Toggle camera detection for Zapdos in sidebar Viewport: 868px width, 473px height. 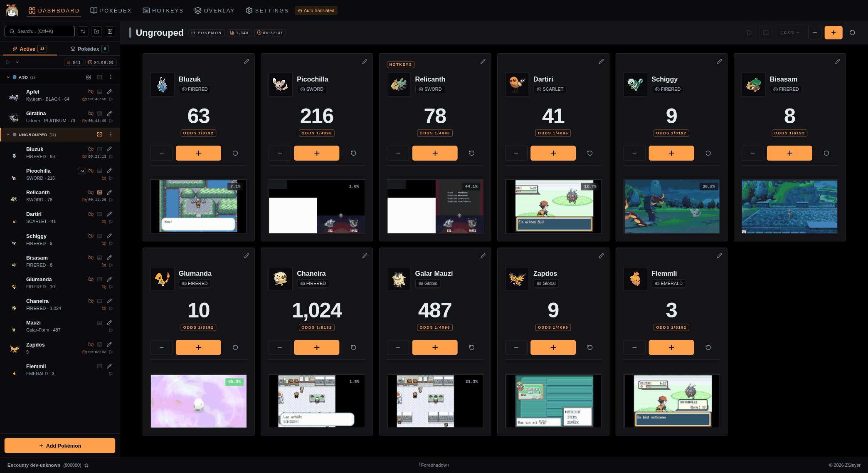coord(91,344)
